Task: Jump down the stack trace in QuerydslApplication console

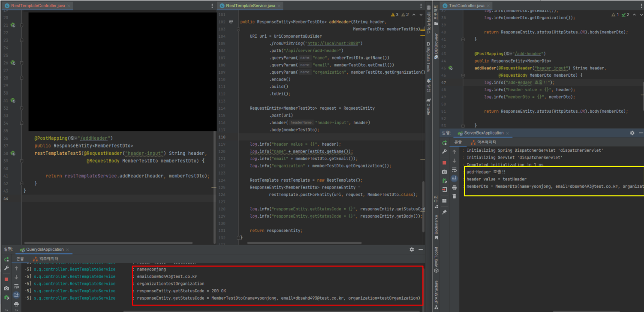Action: coord(16,277)
